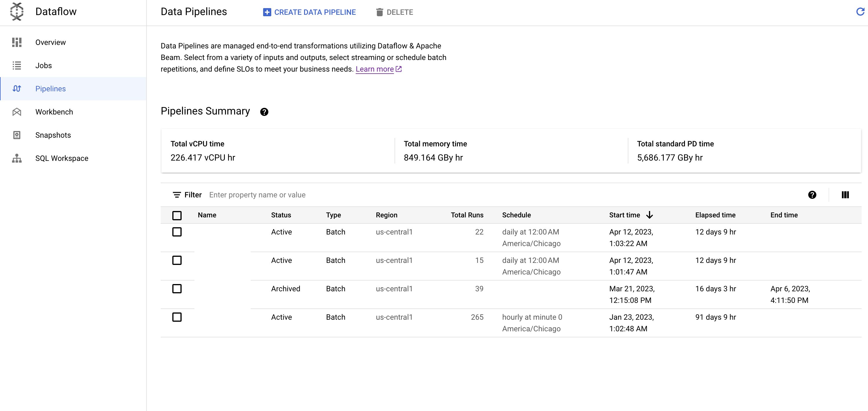Open Pipelines Summary help icon
The height and width of the screenshot is (411, 868).
pos(264,112)
